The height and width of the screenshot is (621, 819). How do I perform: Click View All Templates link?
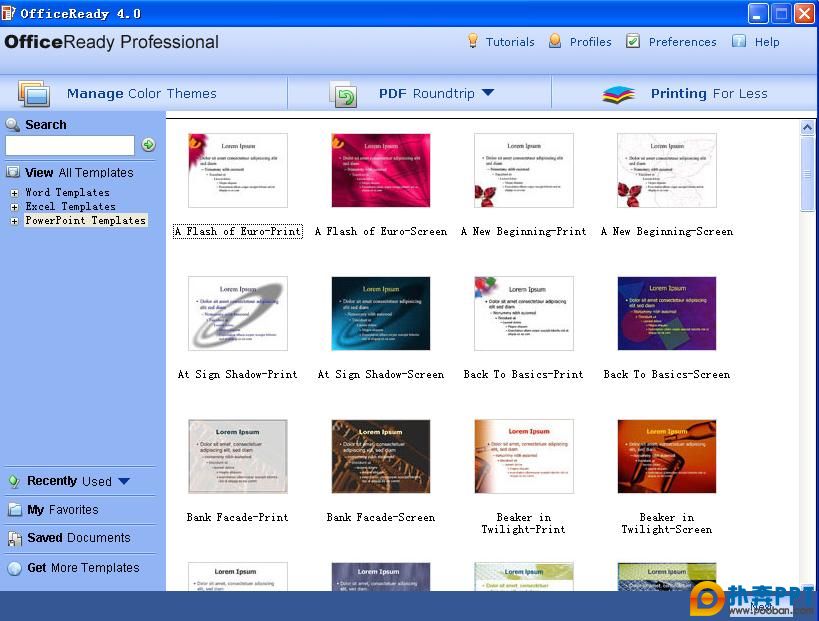[79, 172]
